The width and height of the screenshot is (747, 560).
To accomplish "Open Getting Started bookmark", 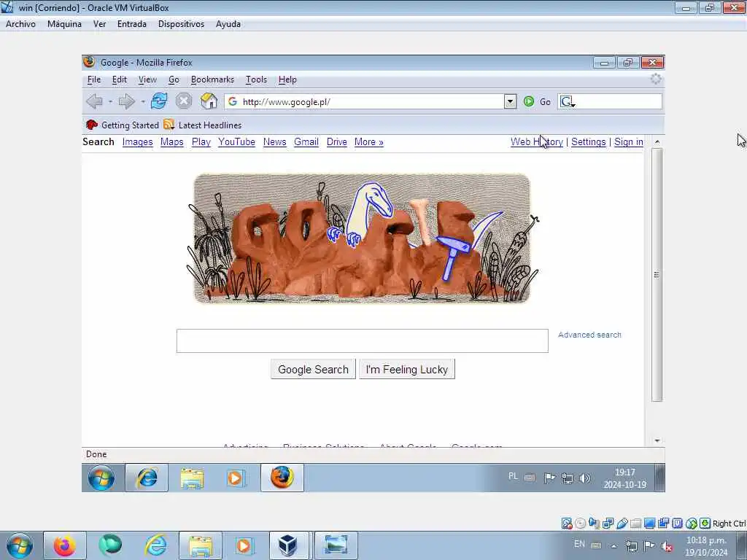I will click(123, 125).
